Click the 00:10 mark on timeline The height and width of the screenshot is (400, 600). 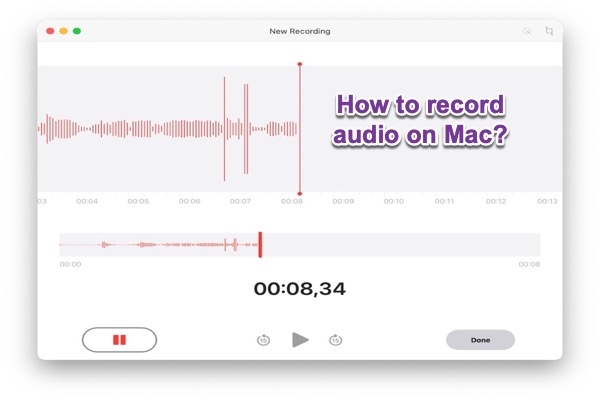[x=394, y=201]
